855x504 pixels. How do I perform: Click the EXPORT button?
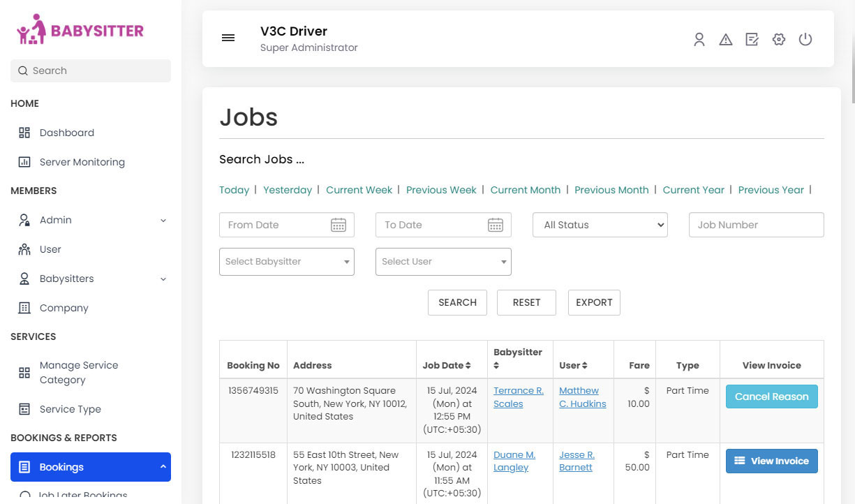click(594, 302)
